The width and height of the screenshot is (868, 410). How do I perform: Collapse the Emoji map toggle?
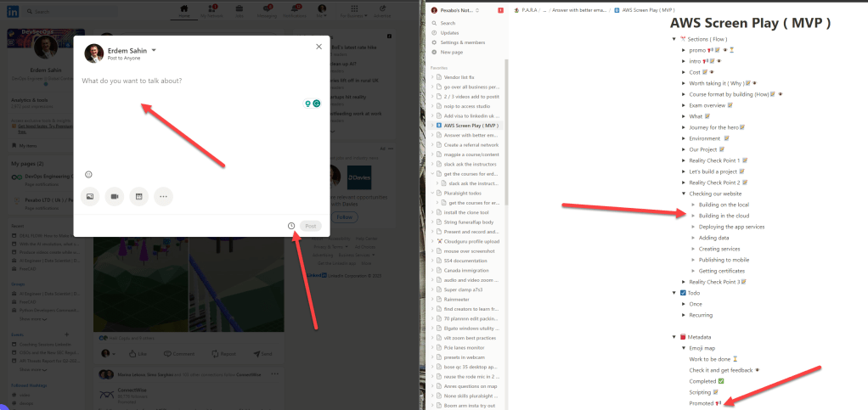pyautogui.click(x=684, y=348)
